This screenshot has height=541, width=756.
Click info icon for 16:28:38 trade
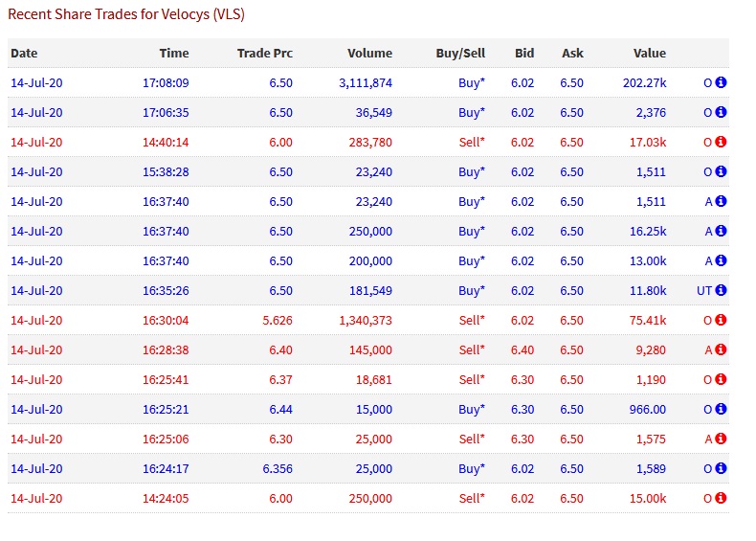click(722, 349)
